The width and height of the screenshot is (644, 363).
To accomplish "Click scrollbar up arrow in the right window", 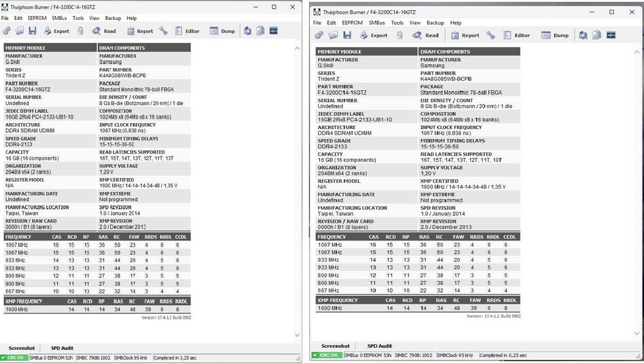I will [637, 52].
